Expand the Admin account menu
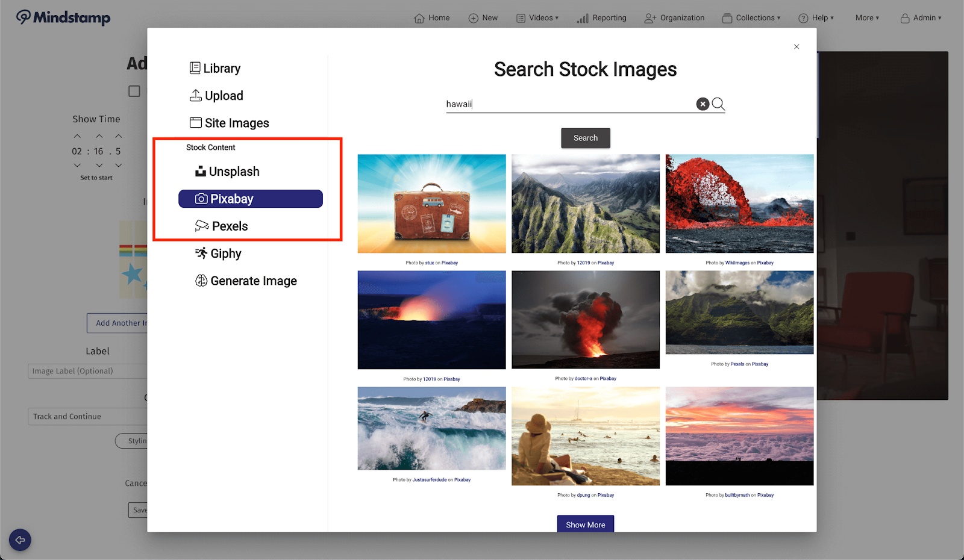 (921, 18)
